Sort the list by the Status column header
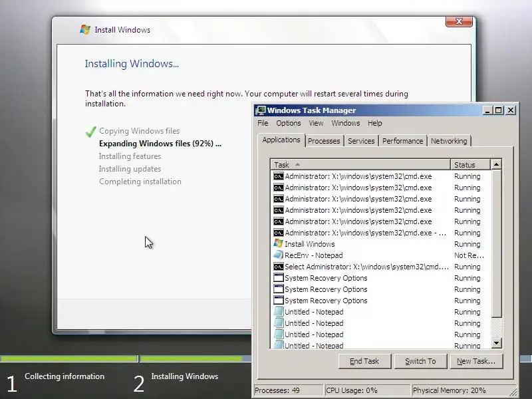The height and width of the screenshot is (399, 532). coord(470,164)
